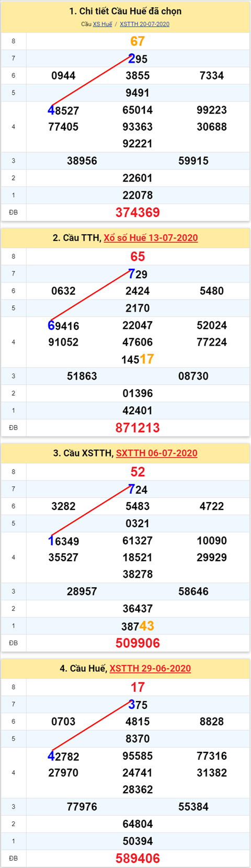
Task: Follow the 'Xổ số Huế 13-07-2020' link
Action: pyautogui.click(x=151, y=238)
